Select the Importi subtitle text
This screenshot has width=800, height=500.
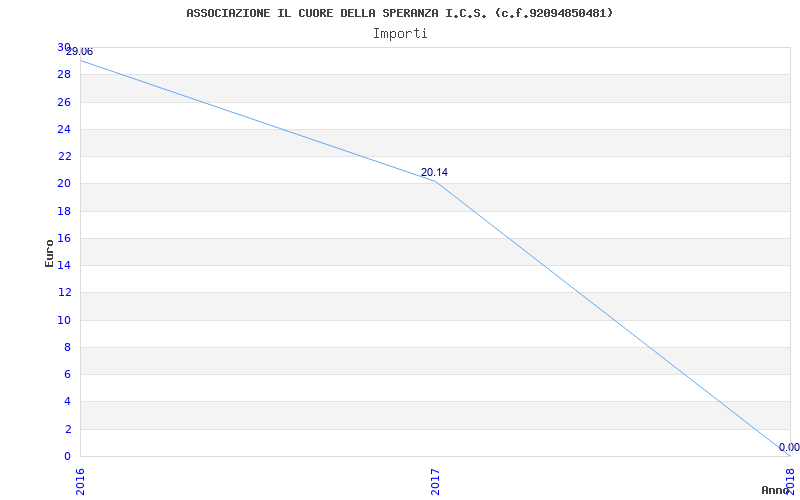[400, 34]
